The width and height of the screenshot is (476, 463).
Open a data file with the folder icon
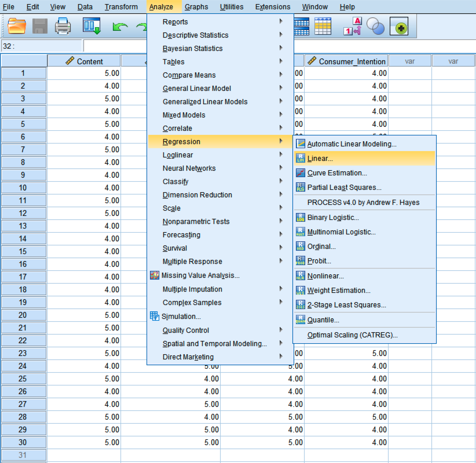coord(16,26)
